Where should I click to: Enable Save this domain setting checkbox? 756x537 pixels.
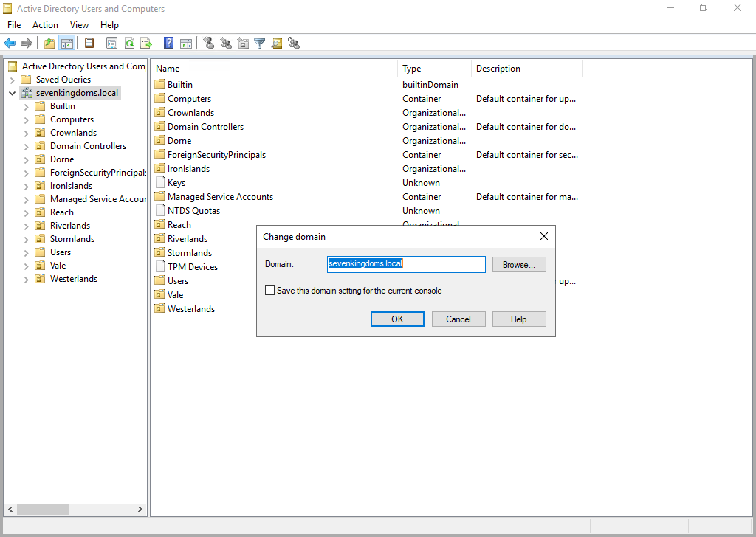(270, 291)
